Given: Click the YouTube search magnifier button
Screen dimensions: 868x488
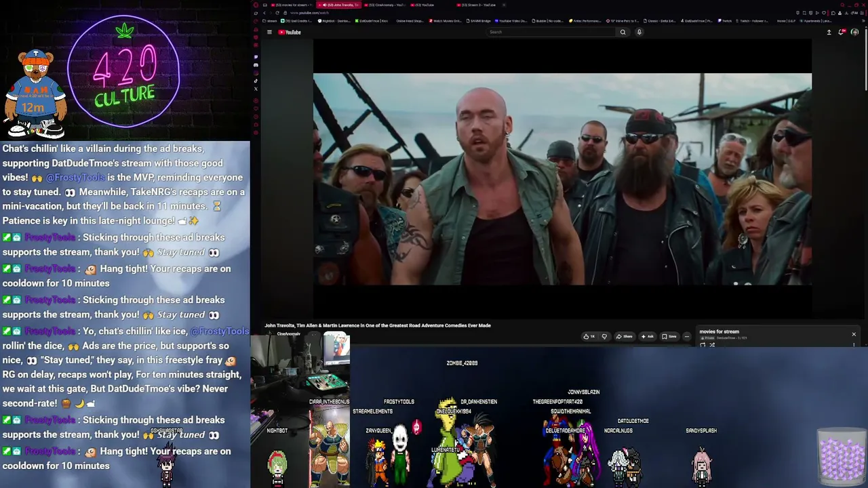Looking at the screenshot, I should (623, 32).
